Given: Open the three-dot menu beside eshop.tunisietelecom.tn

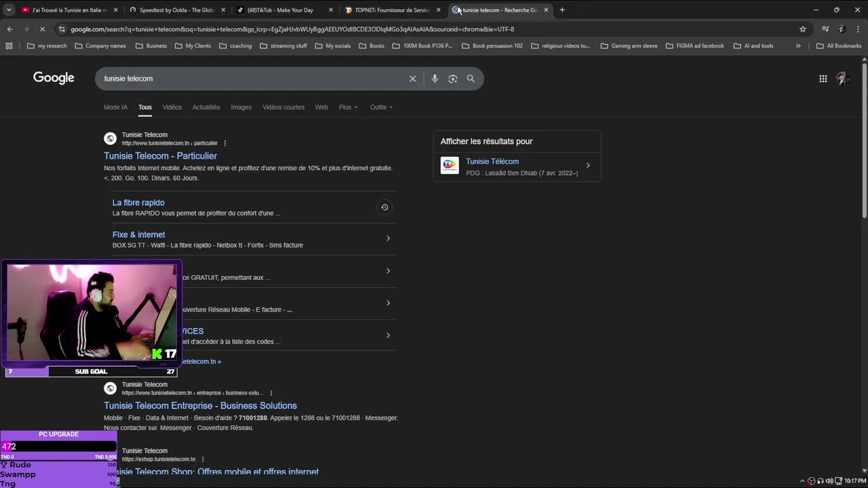Looking at the screenshot, I should (203, 460).
